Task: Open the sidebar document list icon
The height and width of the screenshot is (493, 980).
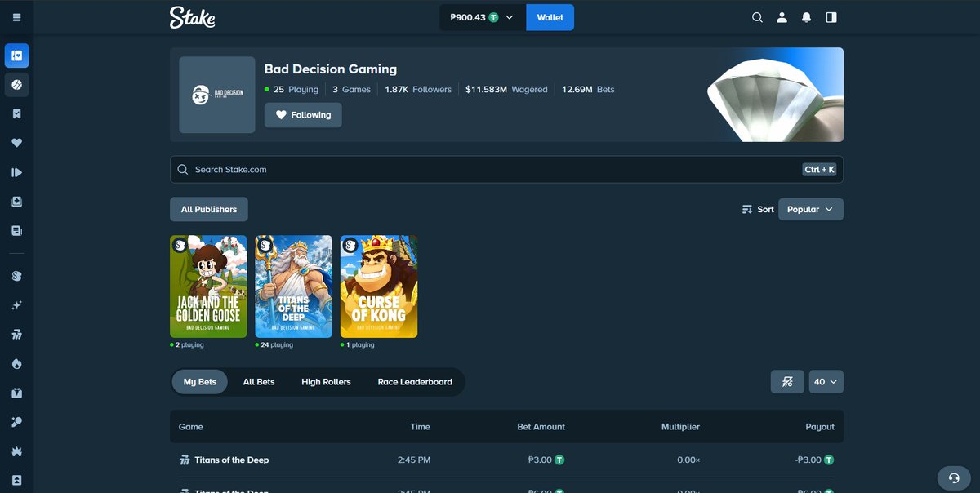Action: [x=16, y=231]
